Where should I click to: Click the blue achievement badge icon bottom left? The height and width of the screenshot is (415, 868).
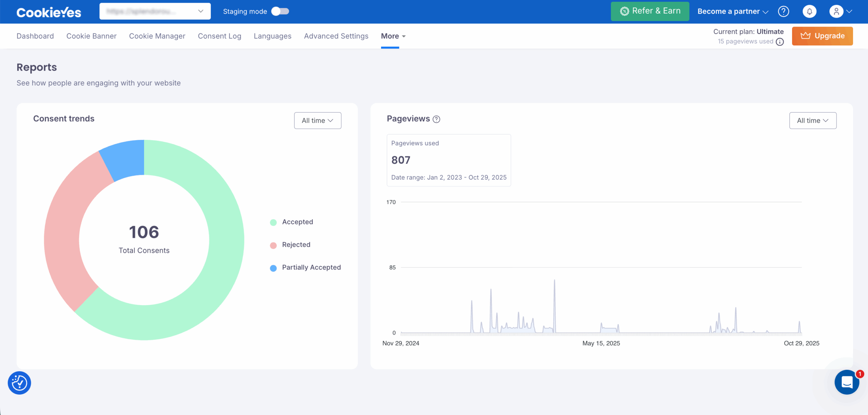(x=19, y=382)
